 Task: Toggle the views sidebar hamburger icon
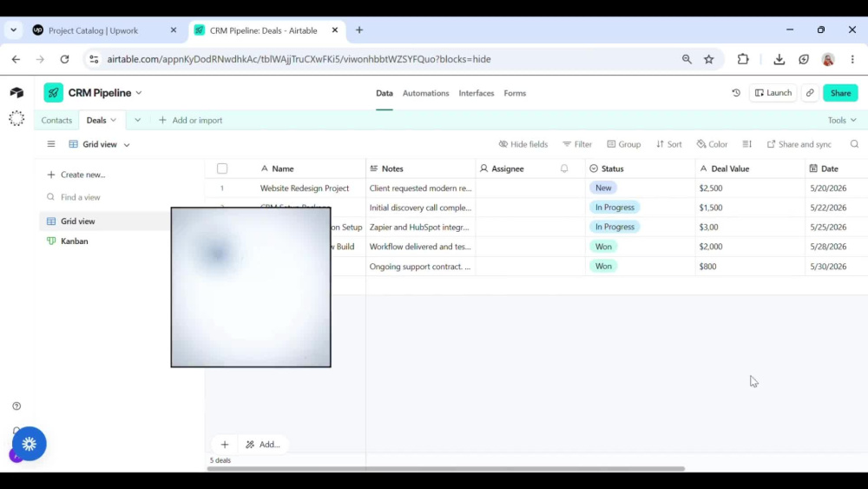pos(51,144)
